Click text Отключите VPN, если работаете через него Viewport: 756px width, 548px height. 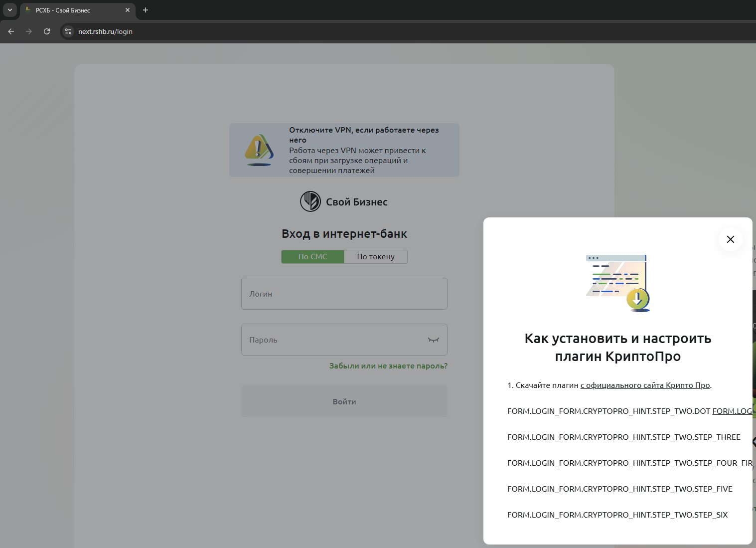click(364, 135)
